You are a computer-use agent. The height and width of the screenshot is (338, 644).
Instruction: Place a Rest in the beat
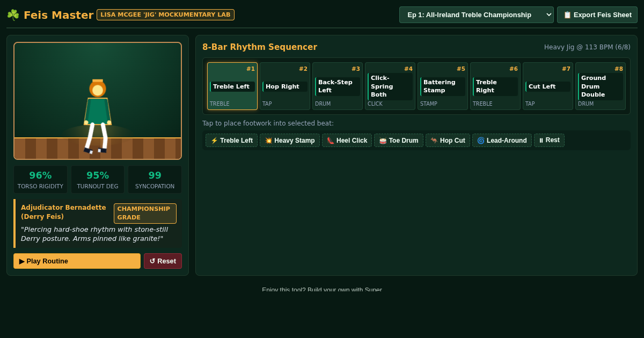tap(549, 140)
